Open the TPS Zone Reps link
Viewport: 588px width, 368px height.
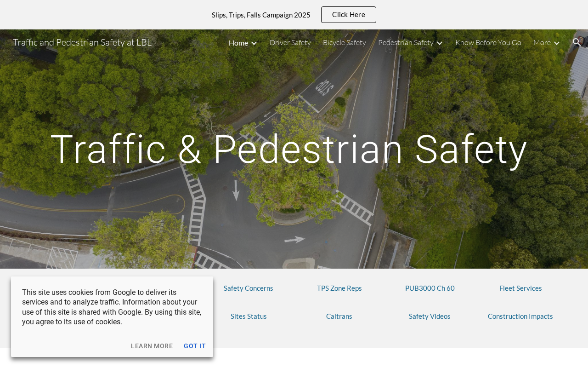pyautogui.click(x=339, y=288)
